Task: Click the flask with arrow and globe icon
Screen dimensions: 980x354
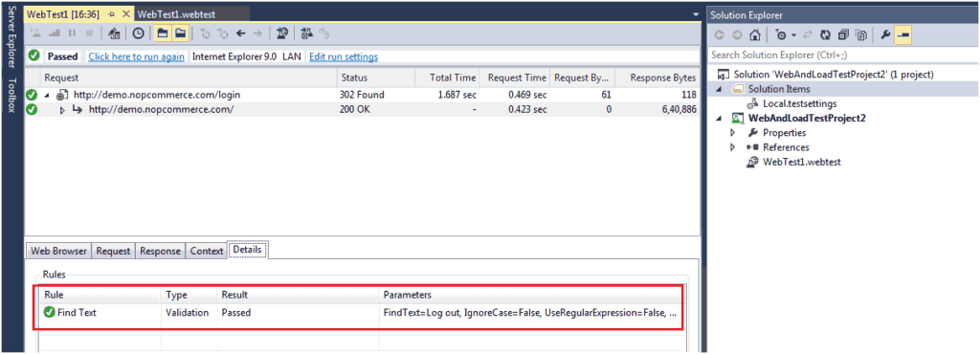Action: 282,33
